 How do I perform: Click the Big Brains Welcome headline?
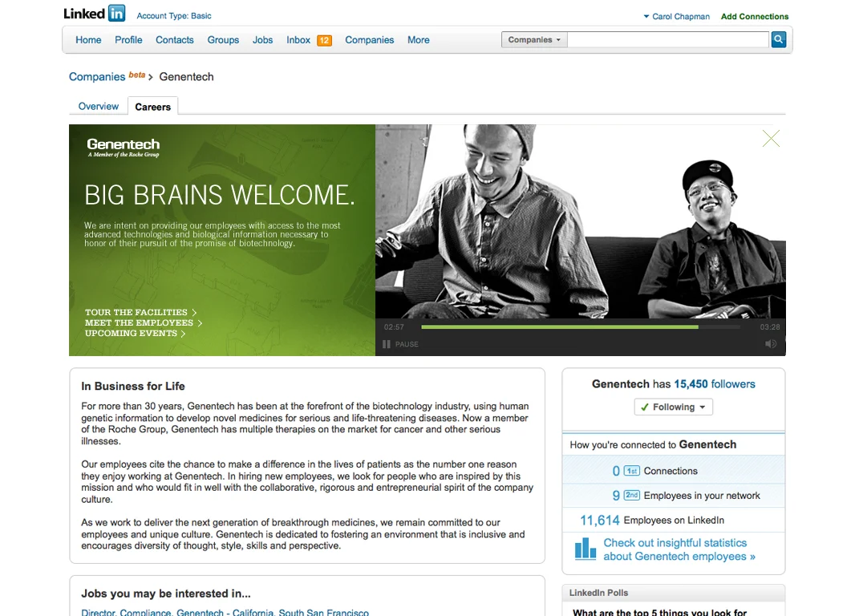pyautogui.click(x=220, y=195)
